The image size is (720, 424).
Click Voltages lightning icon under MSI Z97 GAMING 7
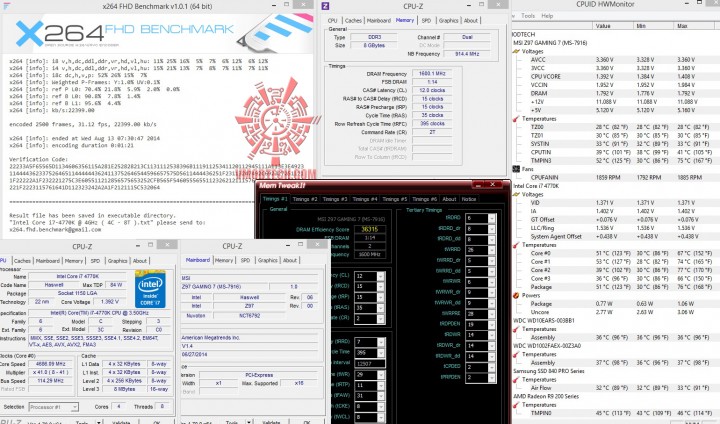[x=517, y=51]
